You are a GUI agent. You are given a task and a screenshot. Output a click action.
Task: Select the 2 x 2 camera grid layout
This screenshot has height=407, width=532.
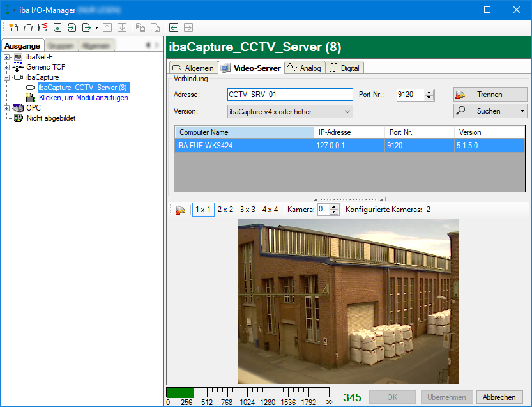[x=225, y=210]
